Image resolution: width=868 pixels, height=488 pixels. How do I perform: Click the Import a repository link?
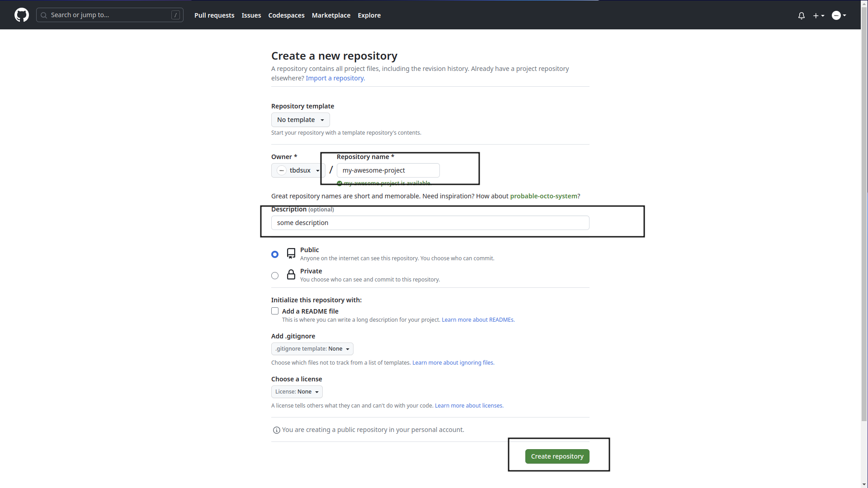335,78
